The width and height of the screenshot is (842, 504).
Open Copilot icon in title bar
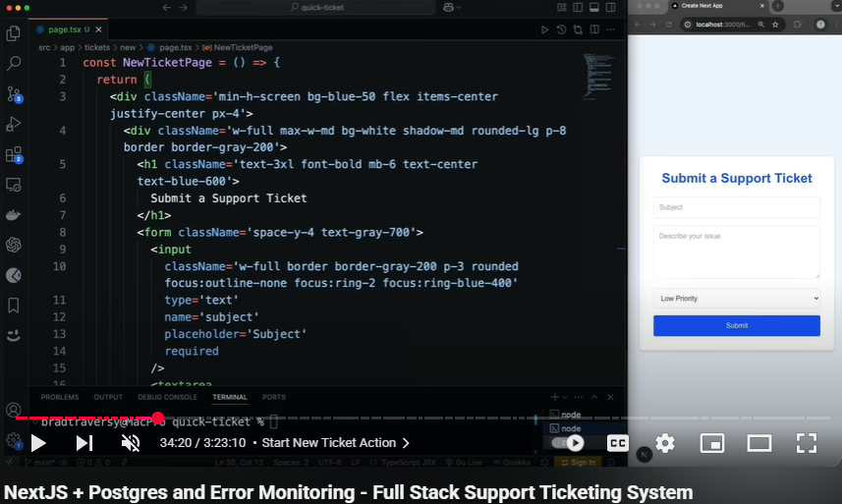coord(448,8)
